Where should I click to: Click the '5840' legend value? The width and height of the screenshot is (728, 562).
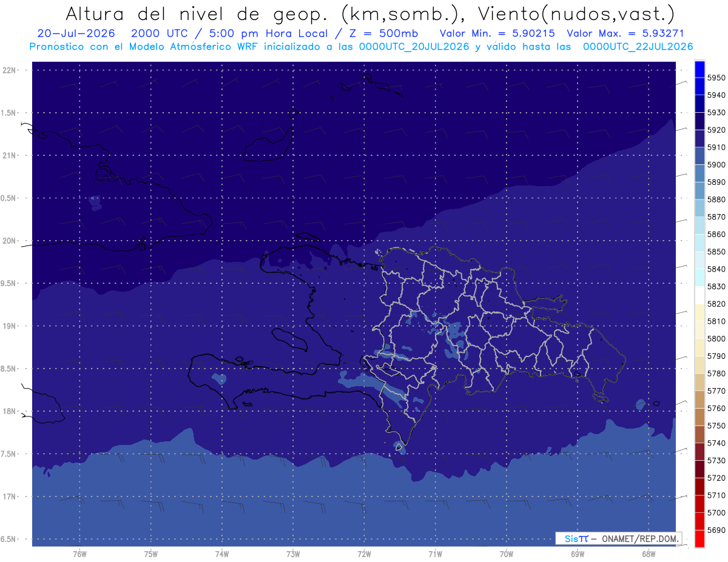716,269
